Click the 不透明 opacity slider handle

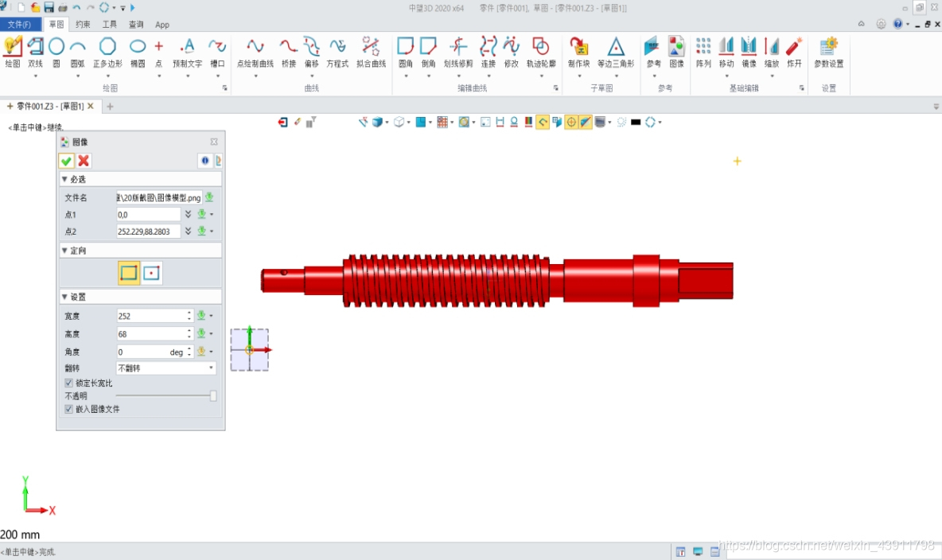click(x=212, y=396)
